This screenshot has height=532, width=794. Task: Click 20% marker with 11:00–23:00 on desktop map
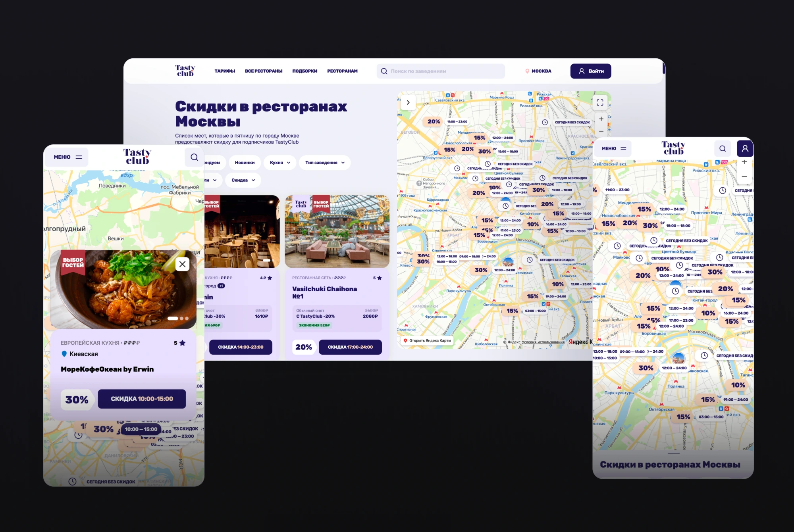(434, 121)
